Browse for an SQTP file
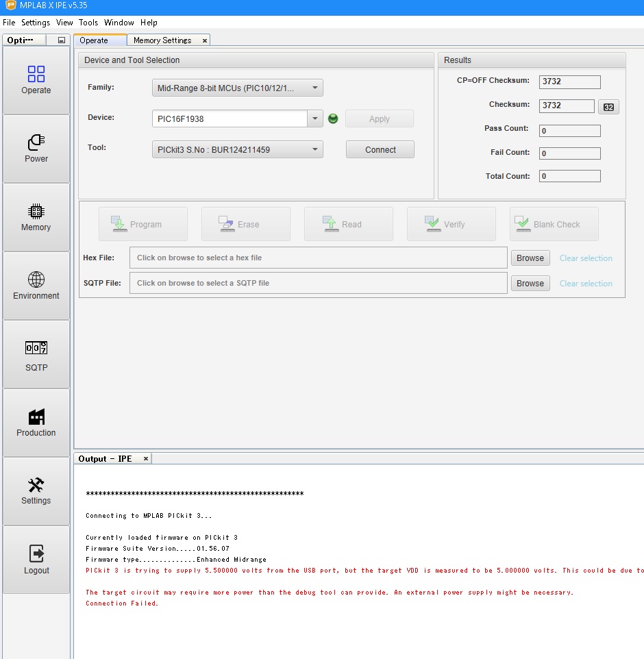 pos(530,283)
